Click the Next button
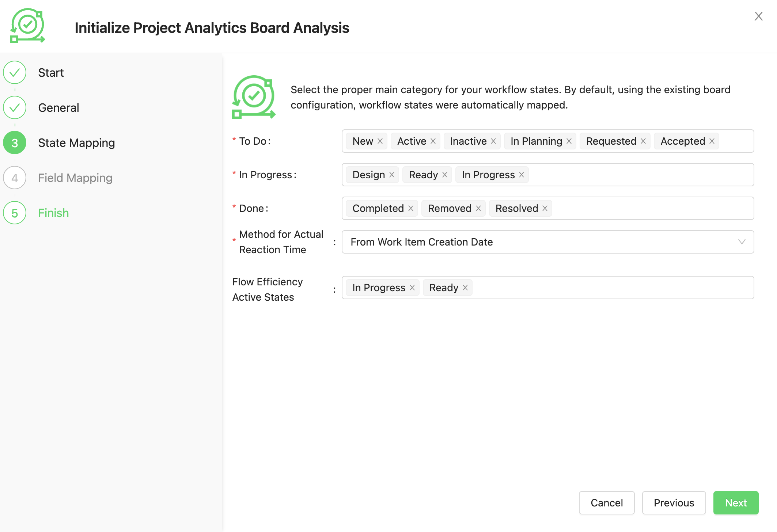Viewport: 777px width, 532px height. tap(735, 503)
